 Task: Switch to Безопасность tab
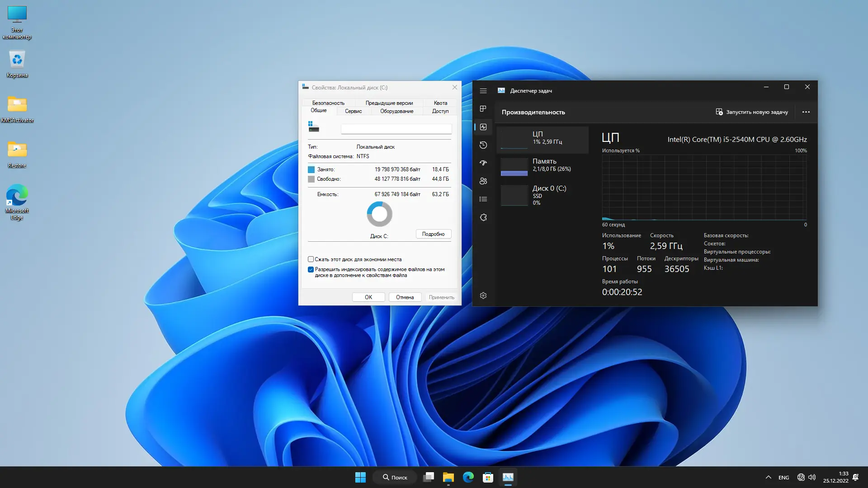[328, 103]
